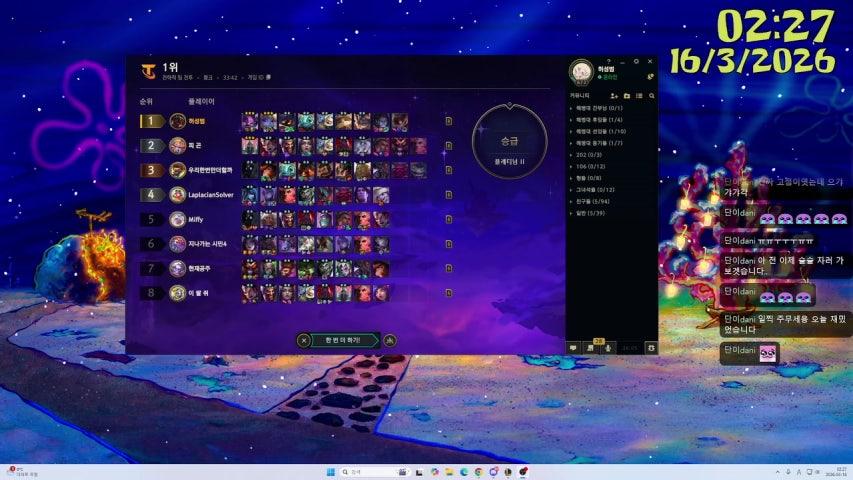This screenshot has height=480, width=853.
Task: Expand the 106 (0/12) friend group
Action: (591, 166)
